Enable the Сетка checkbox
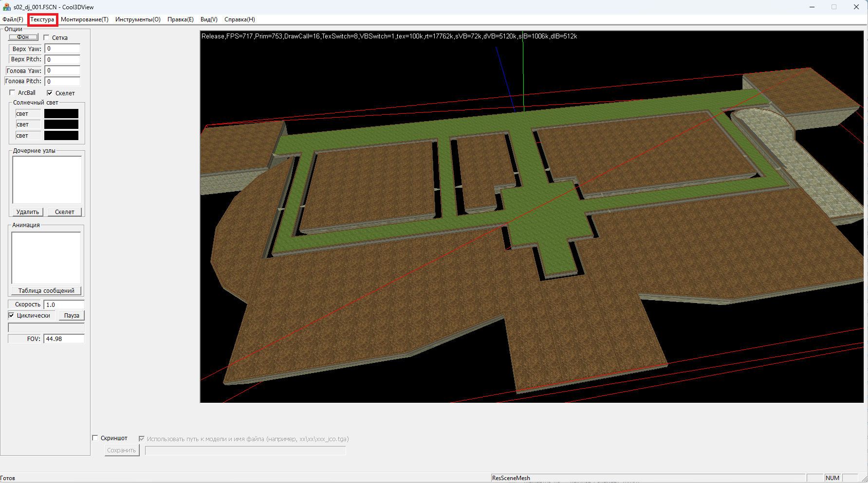Screen dimensions: 868x483 [x=47, y=37]
